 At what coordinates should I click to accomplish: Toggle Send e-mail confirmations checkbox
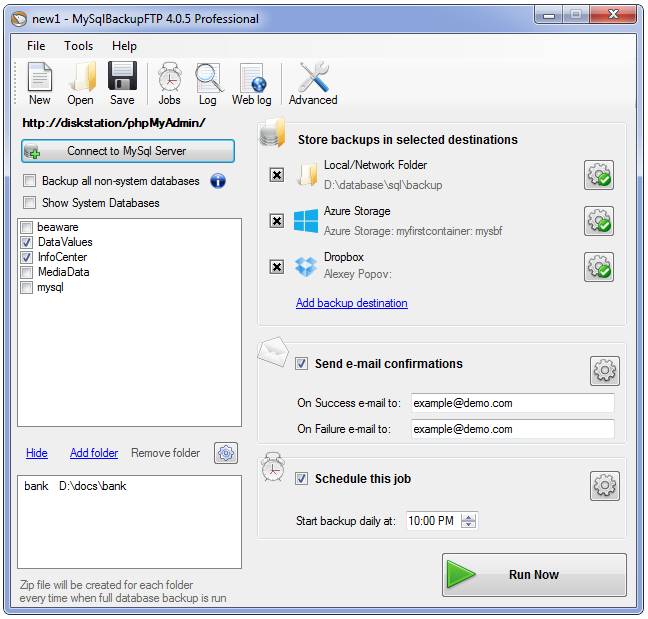coord(301,364)
